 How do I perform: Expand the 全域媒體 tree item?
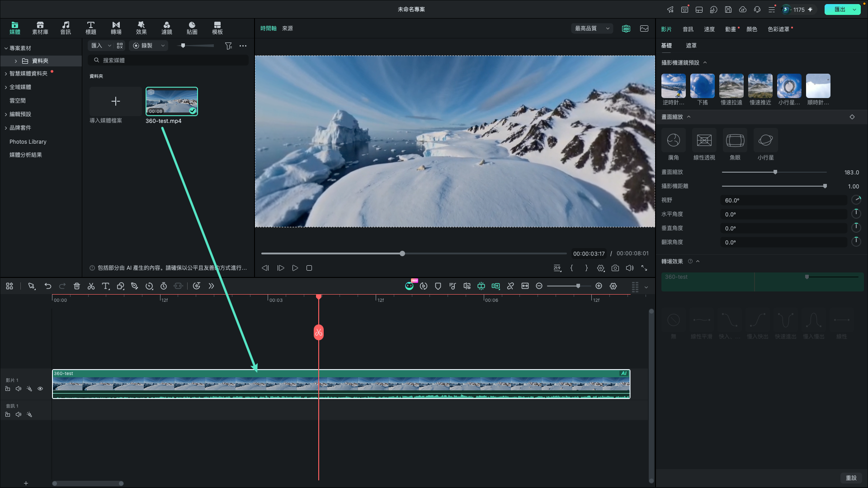[6, 87]
